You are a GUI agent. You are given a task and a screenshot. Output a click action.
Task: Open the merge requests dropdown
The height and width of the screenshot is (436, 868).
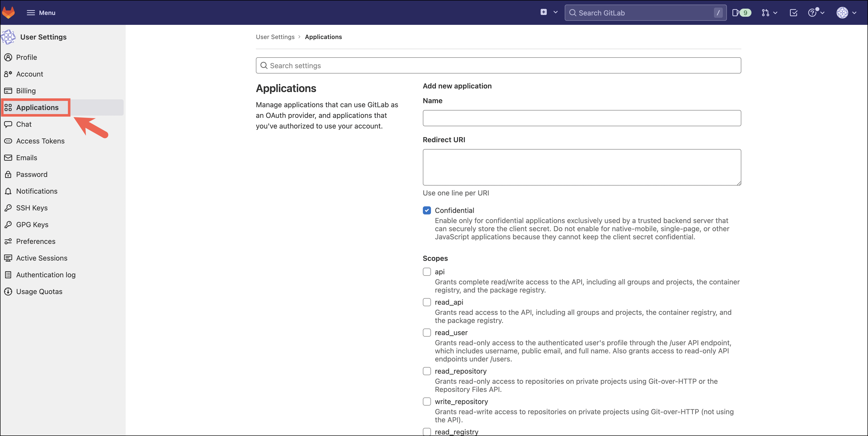point(769,12)
